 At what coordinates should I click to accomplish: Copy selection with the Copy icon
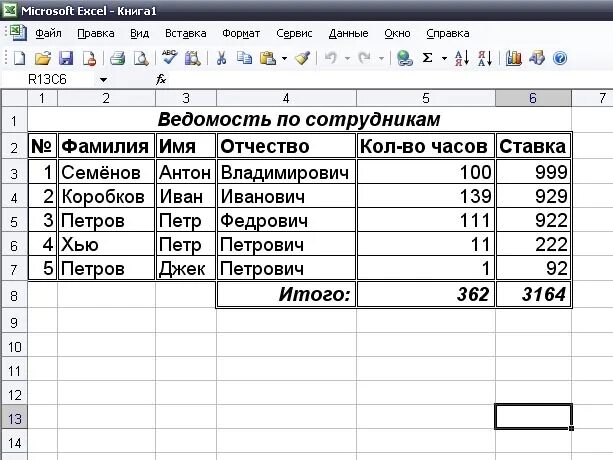[x=244, y=59]
